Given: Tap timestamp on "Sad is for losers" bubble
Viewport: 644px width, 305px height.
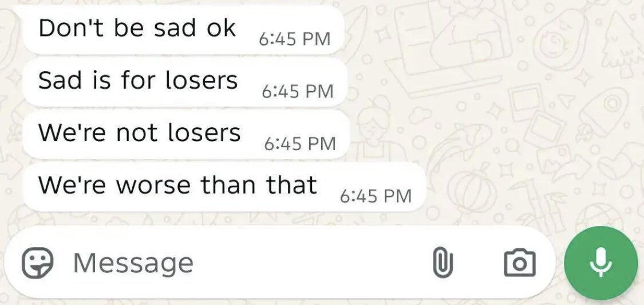Looking at the screenshot, I should pyautogui.click(x=297, y=91).
